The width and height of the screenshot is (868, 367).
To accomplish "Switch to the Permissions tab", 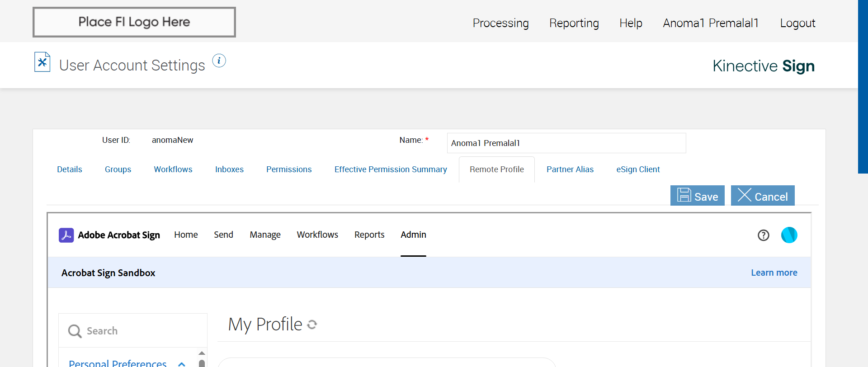I will coord(289,169).
